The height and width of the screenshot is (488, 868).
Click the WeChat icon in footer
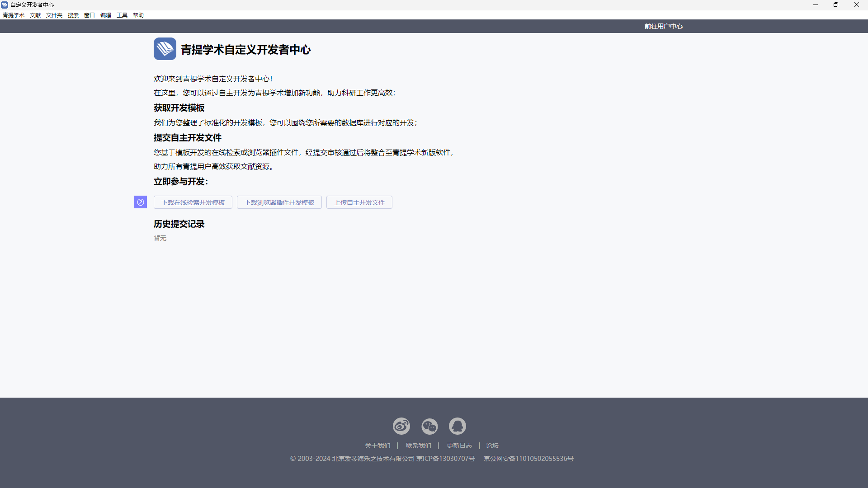tap(429, 426)
